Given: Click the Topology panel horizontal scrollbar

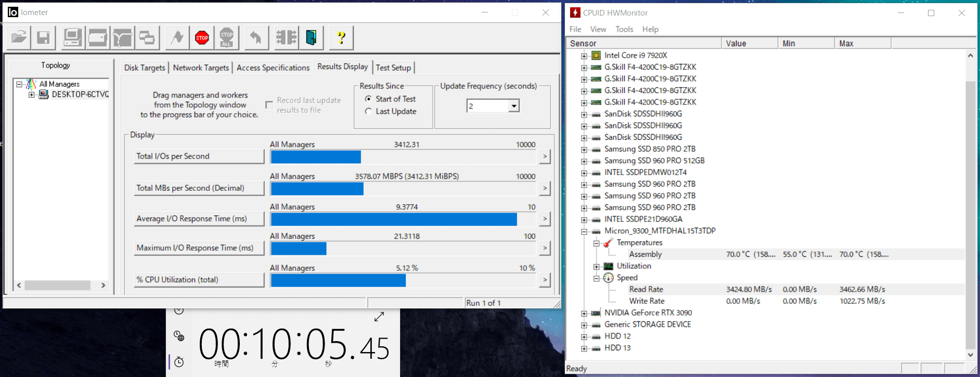Looking at the screenshot, I should coord(61,285).
